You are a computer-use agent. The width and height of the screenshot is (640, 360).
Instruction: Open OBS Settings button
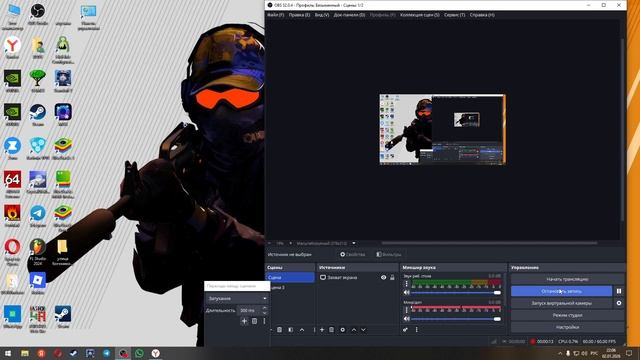(x=567, y=327)
